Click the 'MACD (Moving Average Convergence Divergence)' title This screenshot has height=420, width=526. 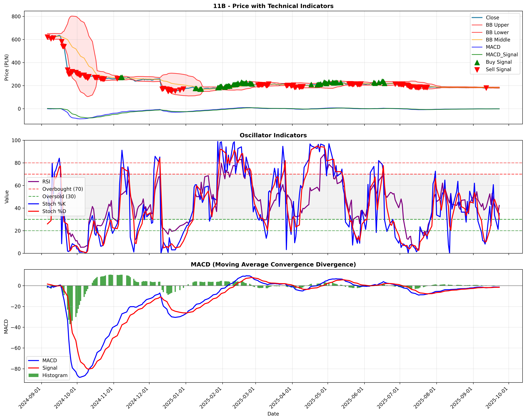(x=273, y=264)
